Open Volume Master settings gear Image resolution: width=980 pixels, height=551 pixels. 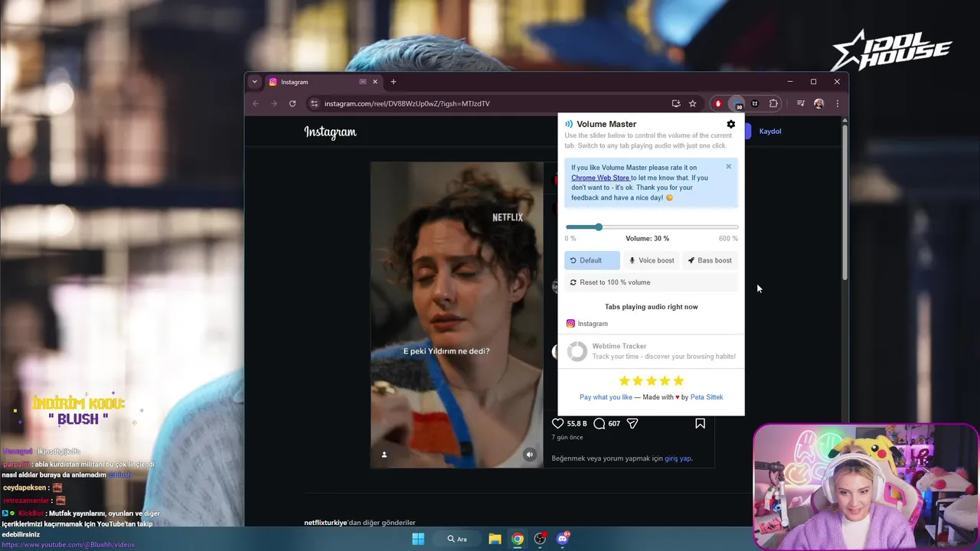(730, 124)
